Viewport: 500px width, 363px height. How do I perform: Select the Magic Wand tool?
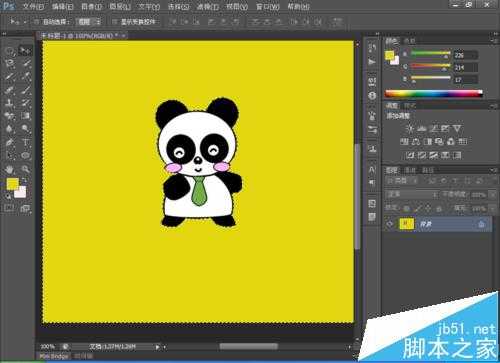coord(25,63)
